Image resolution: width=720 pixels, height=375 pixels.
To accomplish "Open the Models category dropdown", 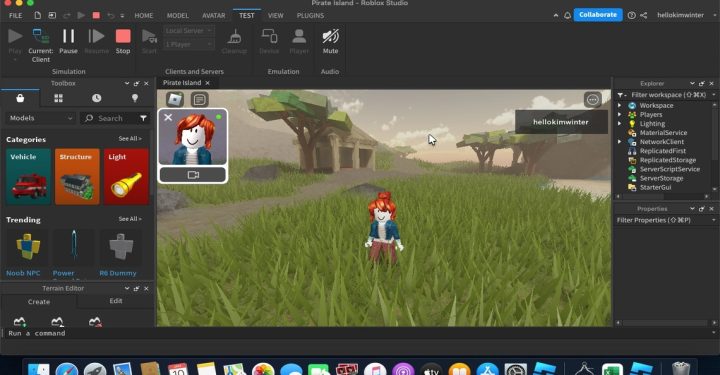I will click(41, 118).
